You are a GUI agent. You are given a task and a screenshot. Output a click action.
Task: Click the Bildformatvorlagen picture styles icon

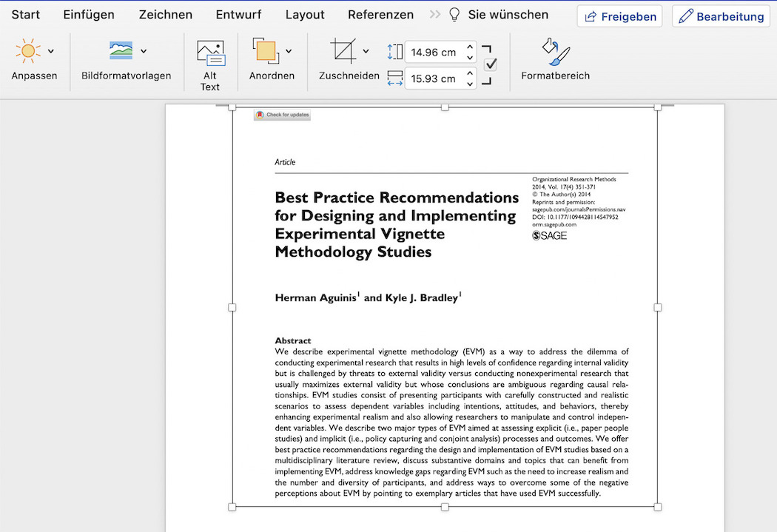pyautogui.click(x=121, y=50)
